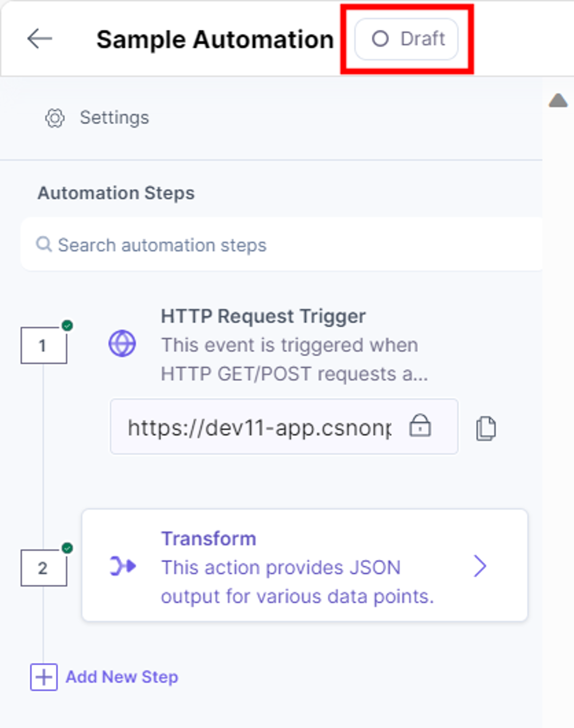Click the green check badge on step 1
This screenshot has width=574, height=728.
coord(68,326)
